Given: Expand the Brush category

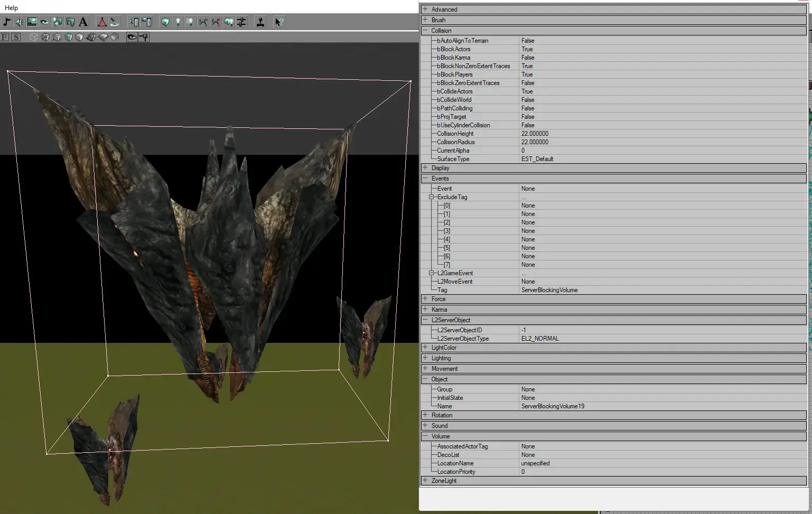Looking at the screenshot, I should point(425,20).
